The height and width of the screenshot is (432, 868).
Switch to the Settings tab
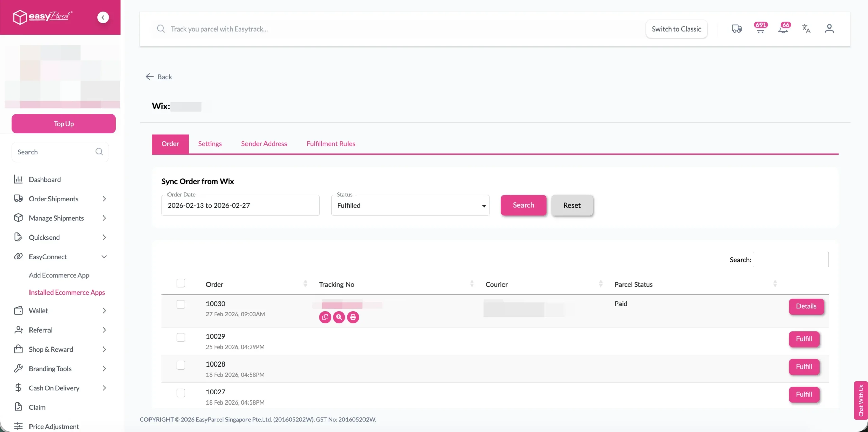click(x=210, y=144)
